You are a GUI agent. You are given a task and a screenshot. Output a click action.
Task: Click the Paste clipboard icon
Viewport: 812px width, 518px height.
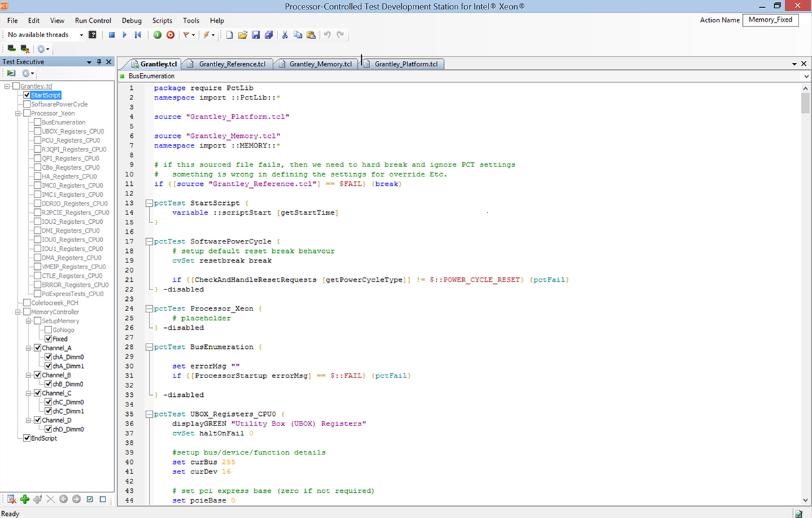(x=311, y=34)
